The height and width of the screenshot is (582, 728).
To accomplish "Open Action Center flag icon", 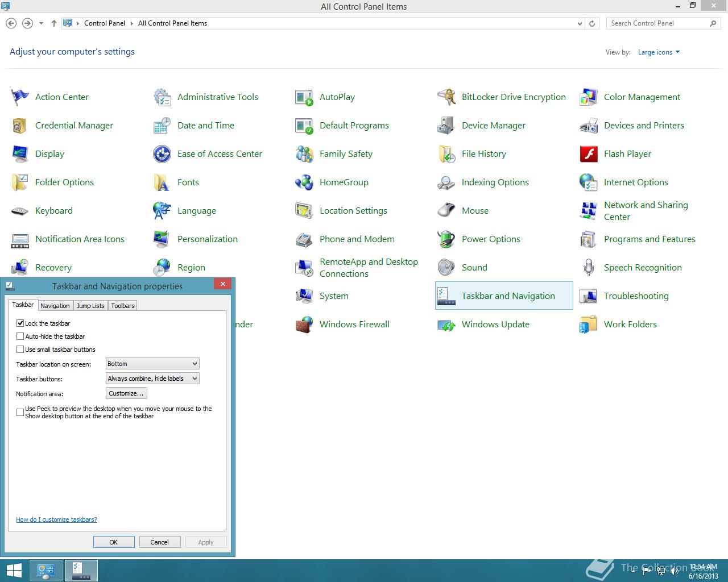I will [20, 97].
